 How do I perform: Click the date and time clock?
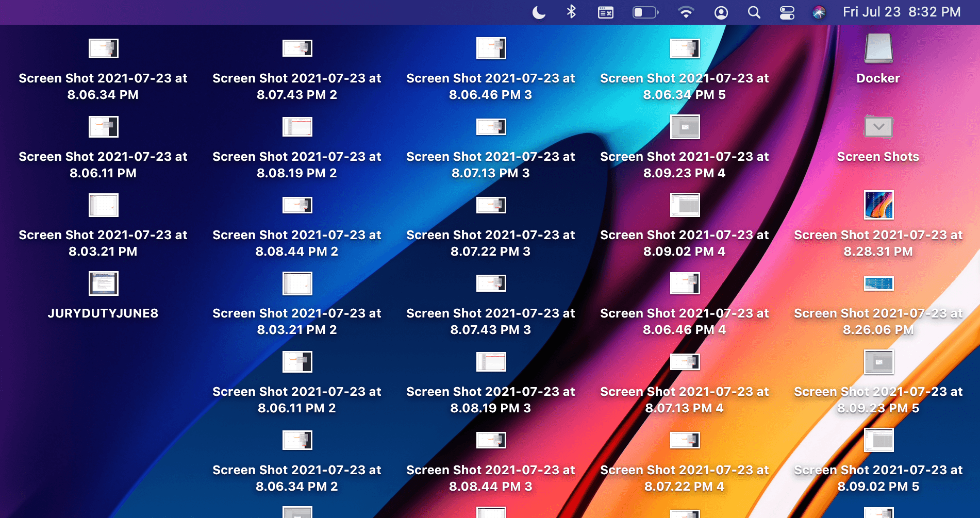(901, 12)
